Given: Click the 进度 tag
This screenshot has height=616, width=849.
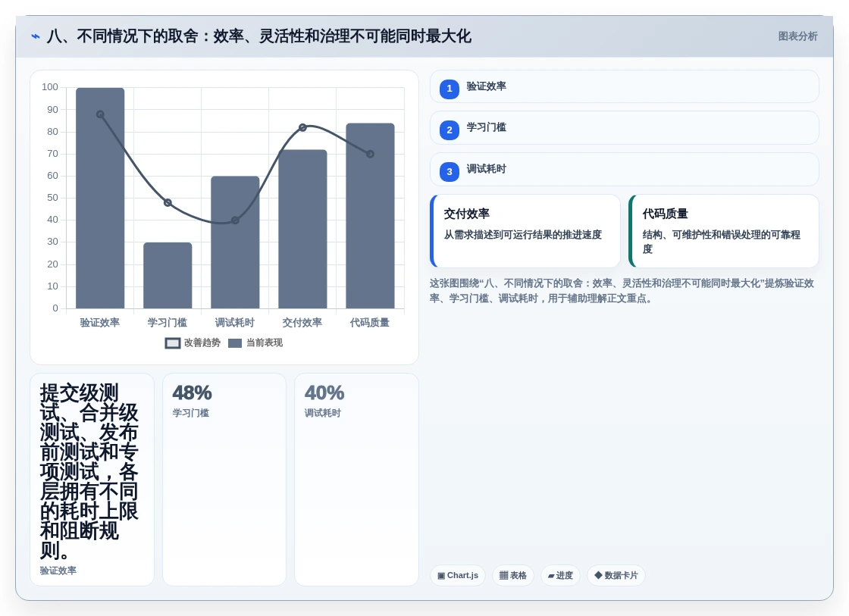Looking at the screenshot, I should (x=560, y=575).
